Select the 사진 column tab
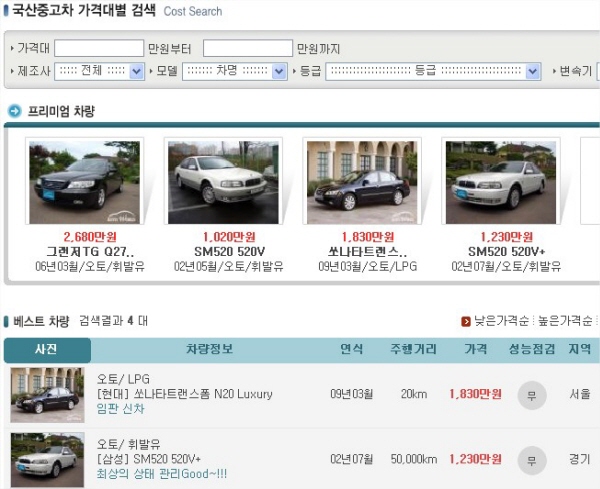600x489 pixels. [47, 350]
